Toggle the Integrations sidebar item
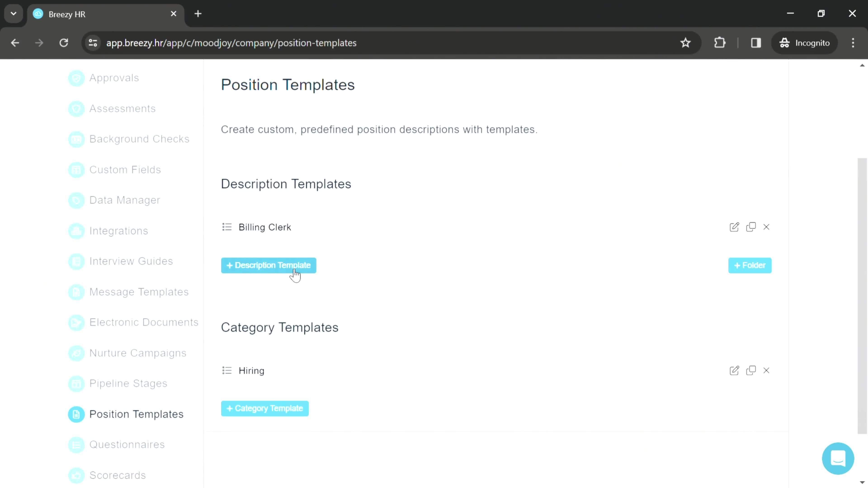 point(119,231)
